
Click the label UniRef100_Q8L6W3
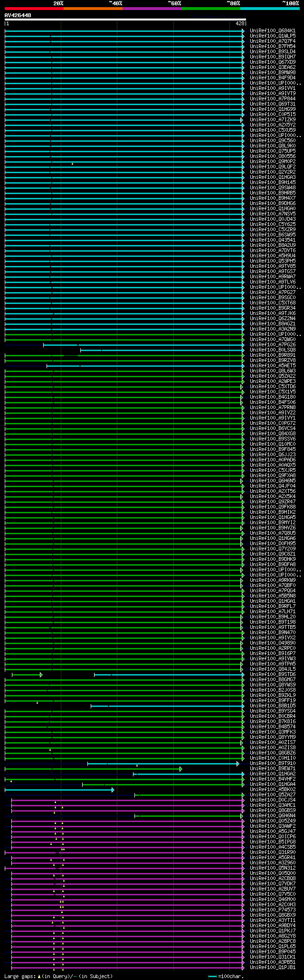coord(273,371)
